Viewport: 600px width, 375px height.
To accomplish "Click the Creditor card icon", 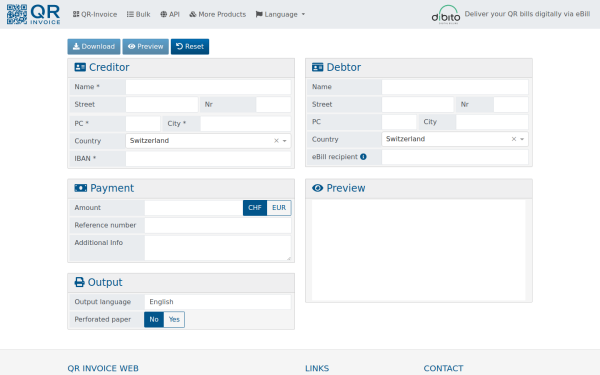I will pos(80,67).
